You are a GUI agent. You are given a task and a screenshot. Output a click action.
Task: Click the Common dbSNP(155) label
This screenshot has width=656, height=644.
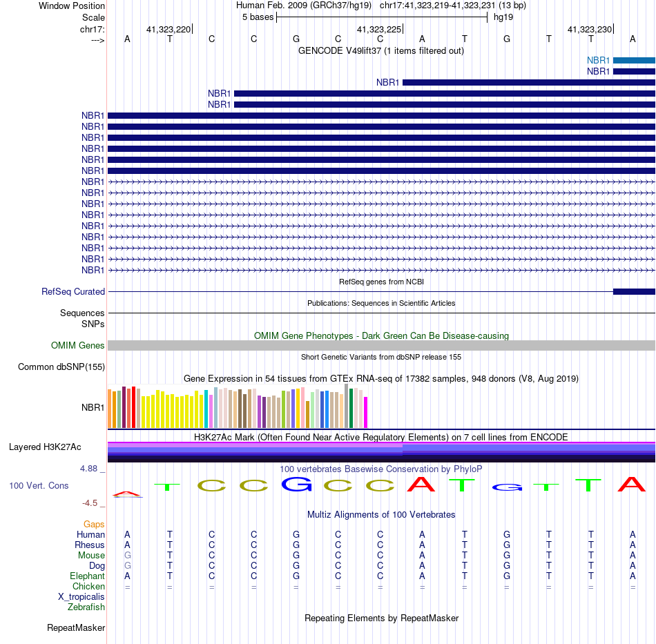point(61,367)
